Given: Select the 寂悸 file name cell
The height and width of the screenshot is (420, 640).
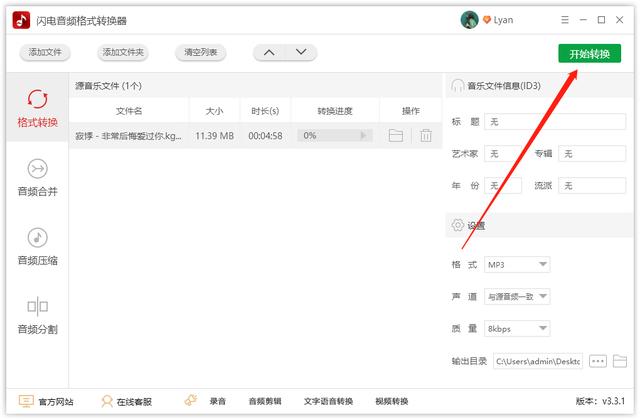Looking at the screenshot, I should [129, 136].
